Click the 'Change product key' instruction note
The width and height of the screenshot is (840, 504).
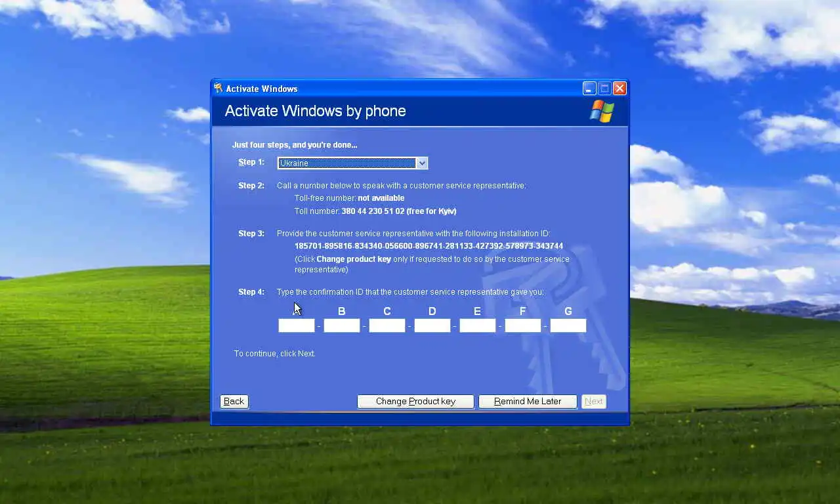(x=432, y=264)
